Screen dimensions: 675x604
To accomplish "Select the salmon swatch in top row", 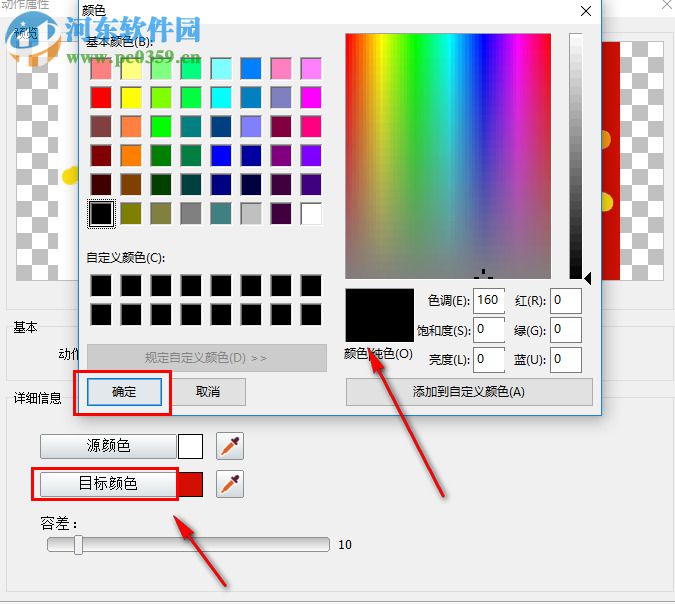I will tap(101, 69).
